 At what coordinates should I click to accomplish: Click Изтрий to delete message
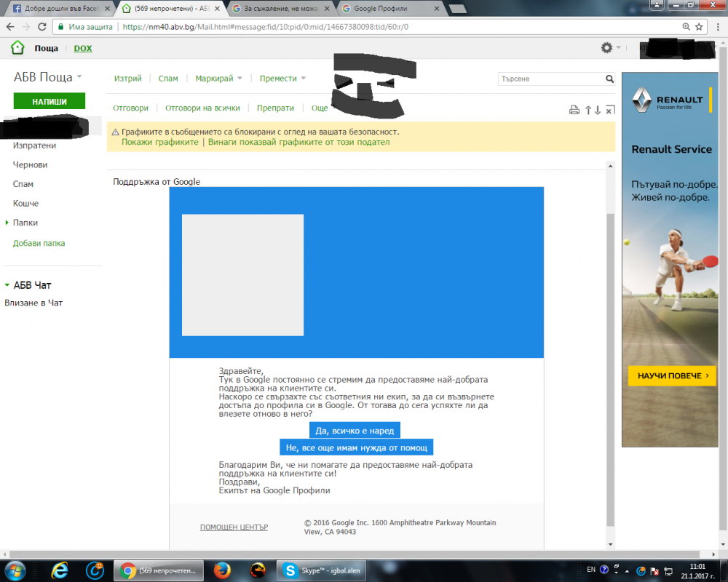pos(127,79)
